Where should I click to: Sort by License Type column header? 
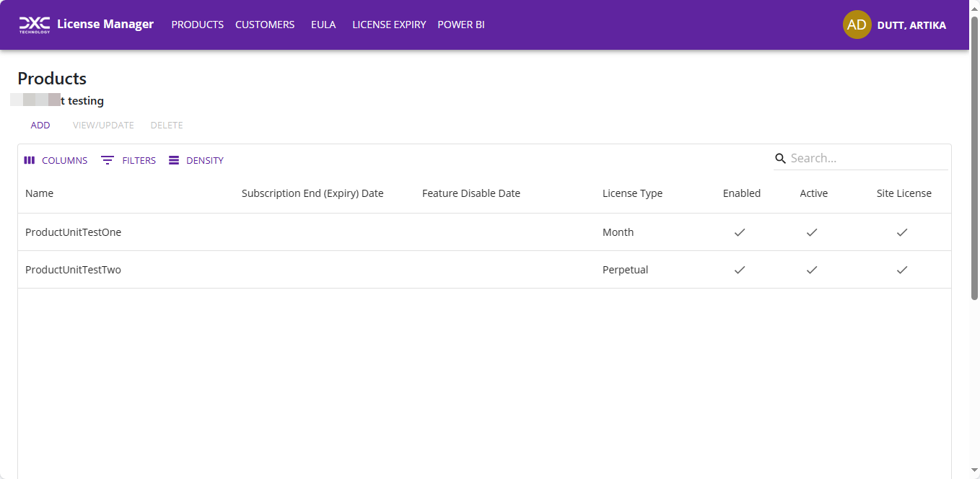click(x=632, y=193)
